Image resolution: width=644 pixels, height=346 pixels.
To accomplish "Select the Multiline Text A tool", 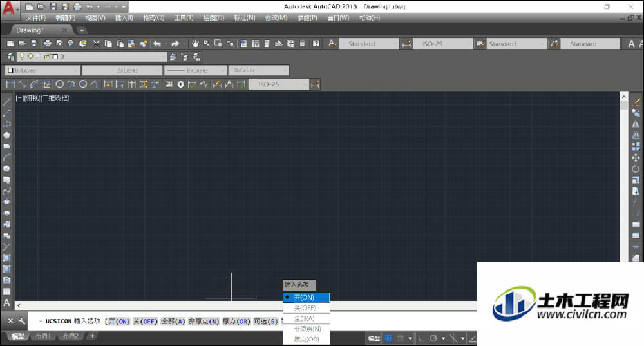I will pyautogui.click(x=6, y=303).
